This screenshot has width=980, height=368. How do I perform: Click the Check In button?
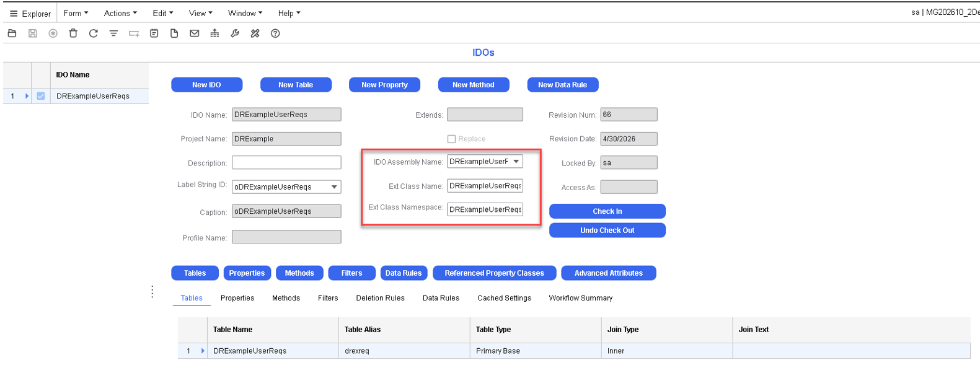607,211
